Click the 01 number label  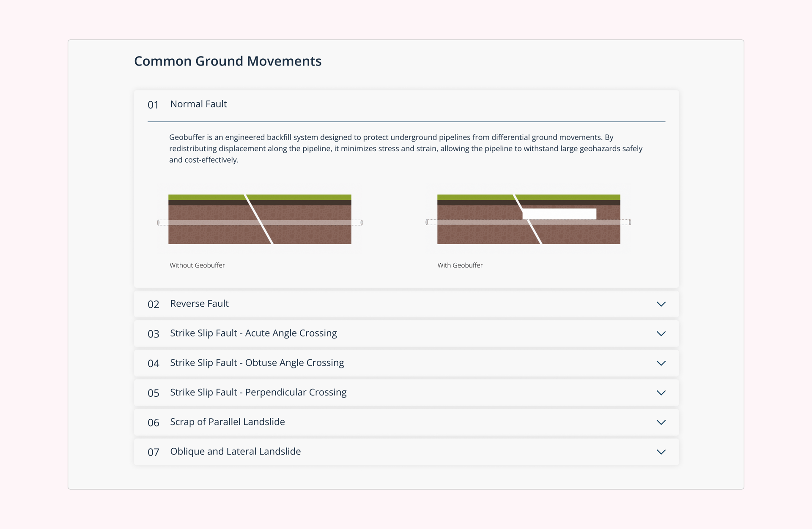pos(153,105)
